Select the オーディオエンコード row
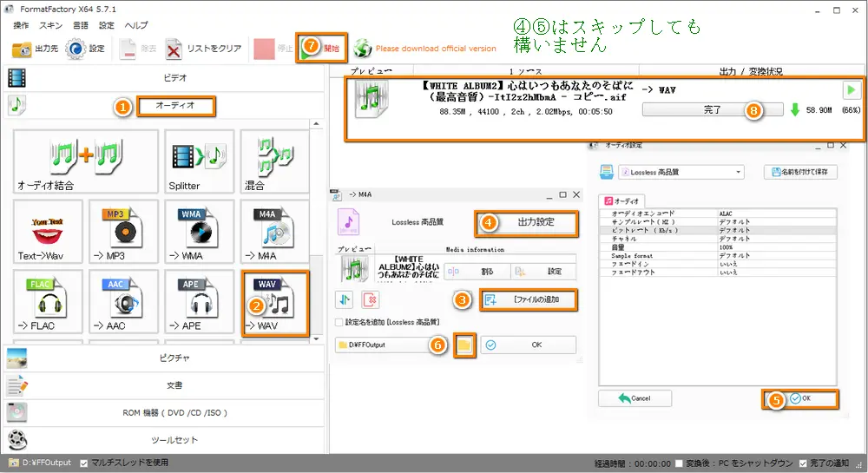Viewport: 868px width, 473px height. 718,214
